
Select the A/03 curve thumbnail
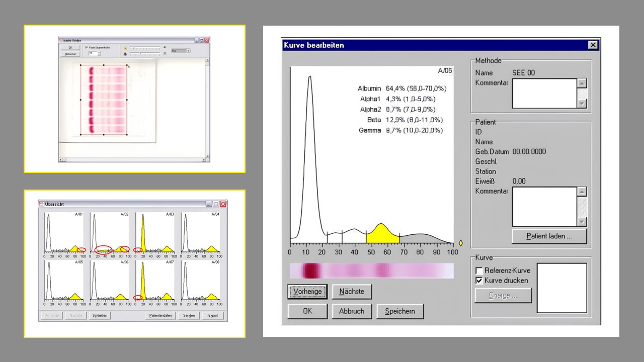tap(154, 232)
